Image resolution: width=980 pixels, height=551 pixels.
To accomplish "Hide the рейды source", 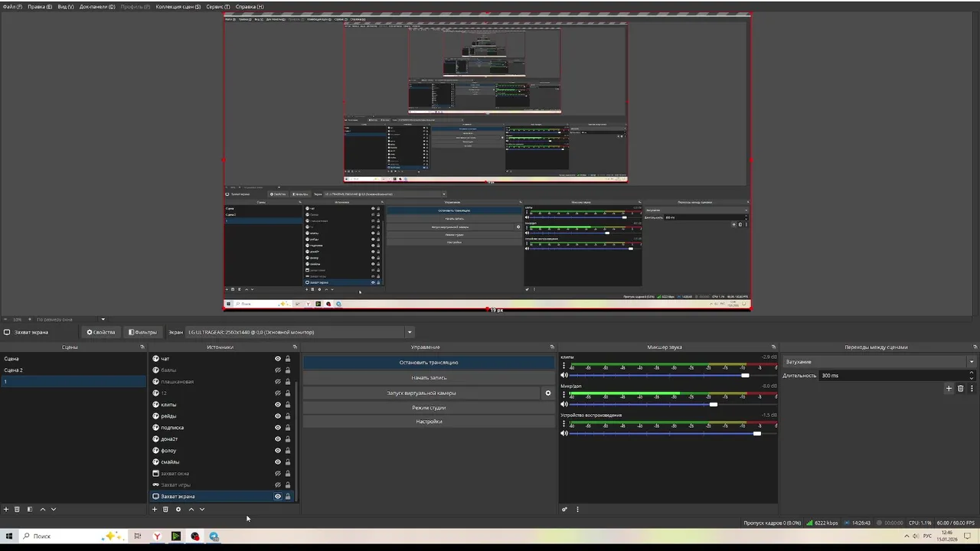I will coord(278,416).
